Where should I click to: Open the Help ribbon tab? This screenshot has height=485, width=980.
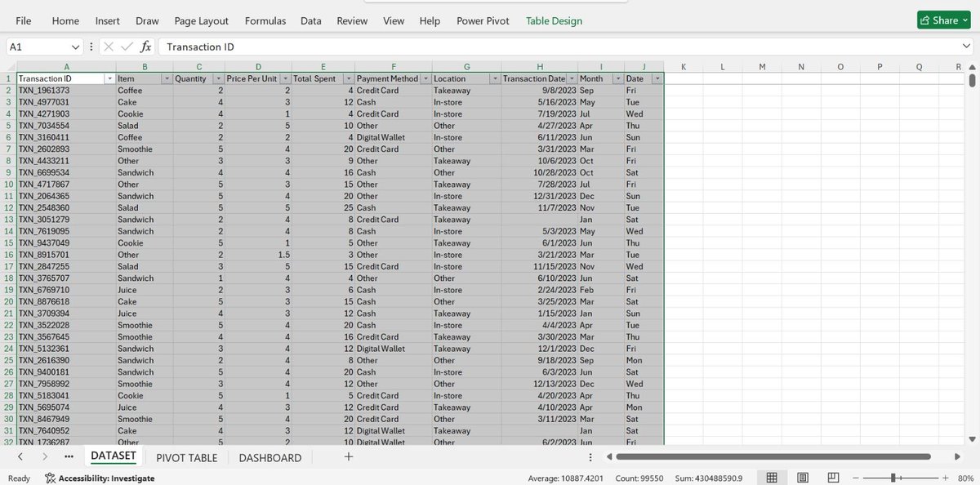tap(430, 20)
